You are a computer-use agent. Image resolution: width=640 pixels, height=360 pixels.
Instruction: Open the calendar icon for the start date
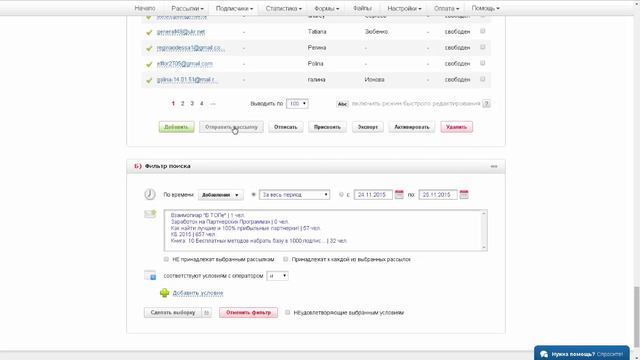pos(399,195)
